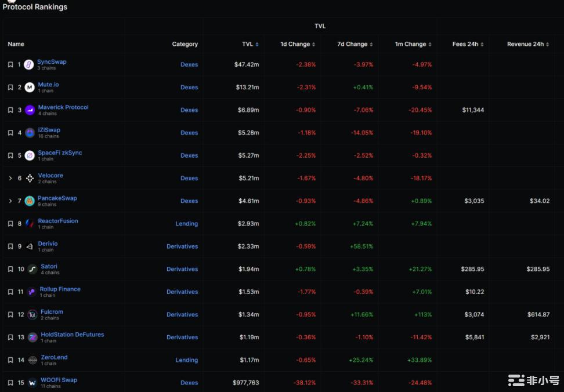Open the Maverick Protocol page

[x=63, y=107]
